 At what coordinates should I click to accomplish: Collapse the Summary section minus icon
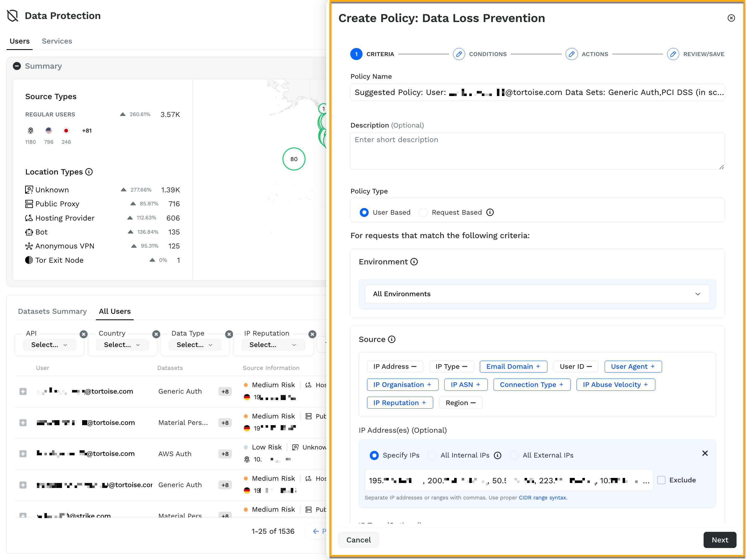tap(17, 66)
